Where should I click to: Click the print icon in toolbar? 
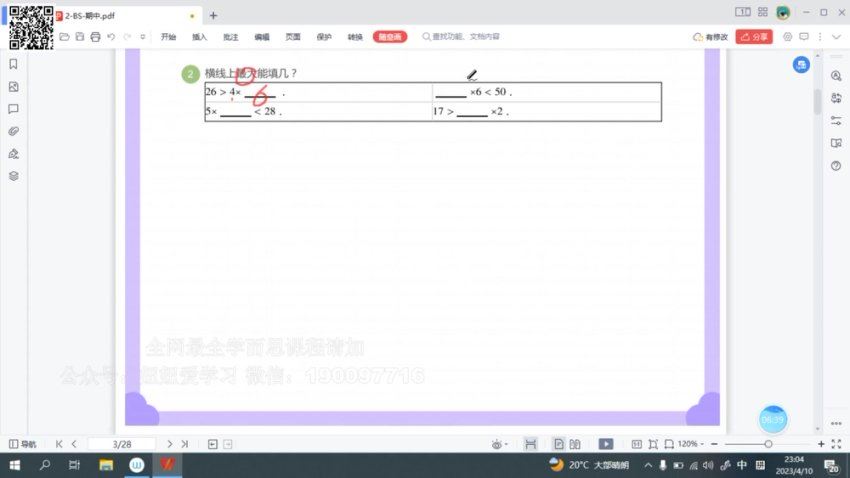95,37
